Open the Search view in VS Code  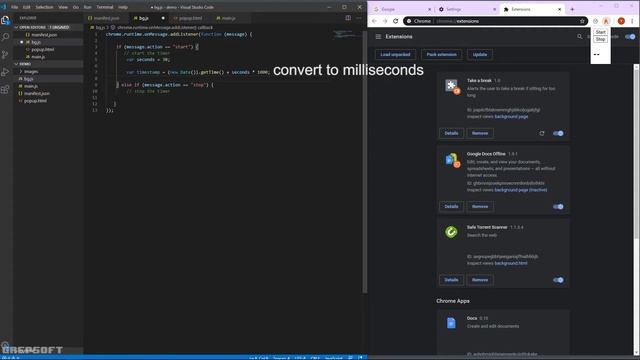(5, 37)
